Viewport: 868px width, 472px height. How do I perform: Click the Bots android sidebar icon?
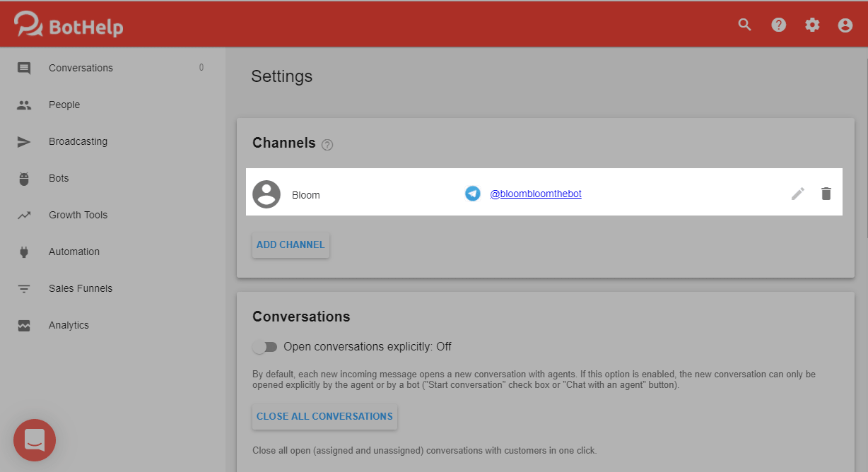[24, 179]
